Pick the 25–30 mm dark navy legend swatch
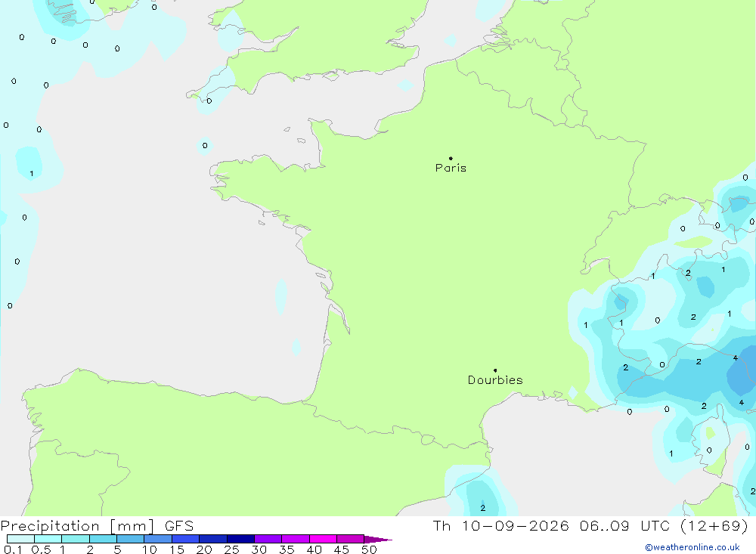Image resolution: width=756 pixels, height=554 pixels. pos(240,539)
